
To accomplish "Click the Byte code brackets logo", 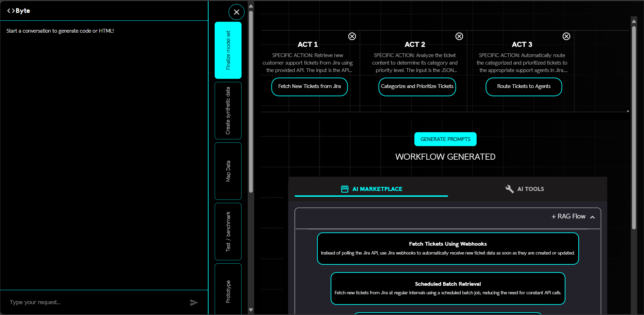I will [11, 11].
